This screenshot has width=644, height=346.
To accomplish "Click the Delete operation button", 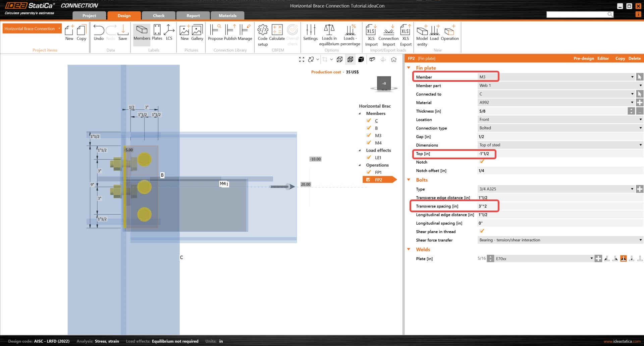I will (634, 58).
